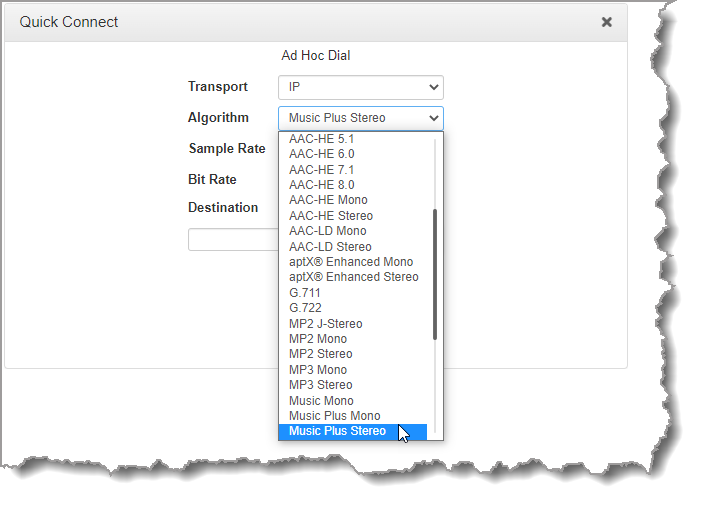The image size is (707, 508).
Task: Choose Music Plus Mono option
Action: 335,416
